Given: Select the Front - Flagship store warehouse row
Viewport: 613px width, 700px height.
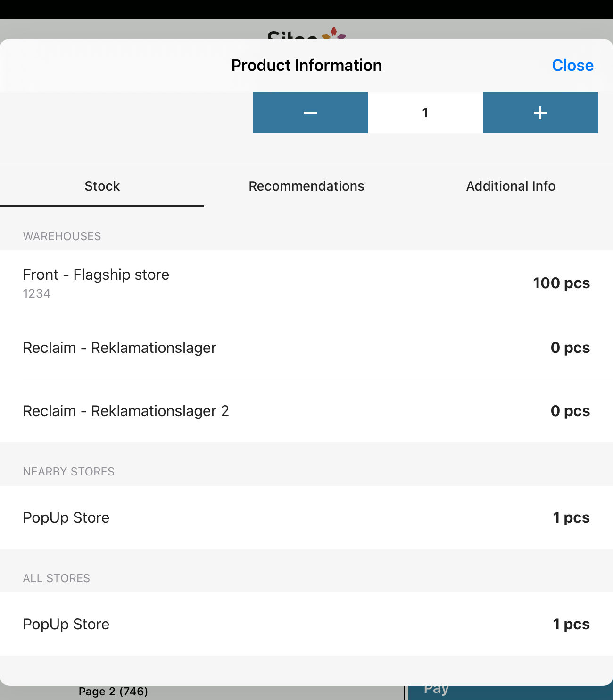Looking at the screenshot, I should pyautogui.click(x=306, y=283).
